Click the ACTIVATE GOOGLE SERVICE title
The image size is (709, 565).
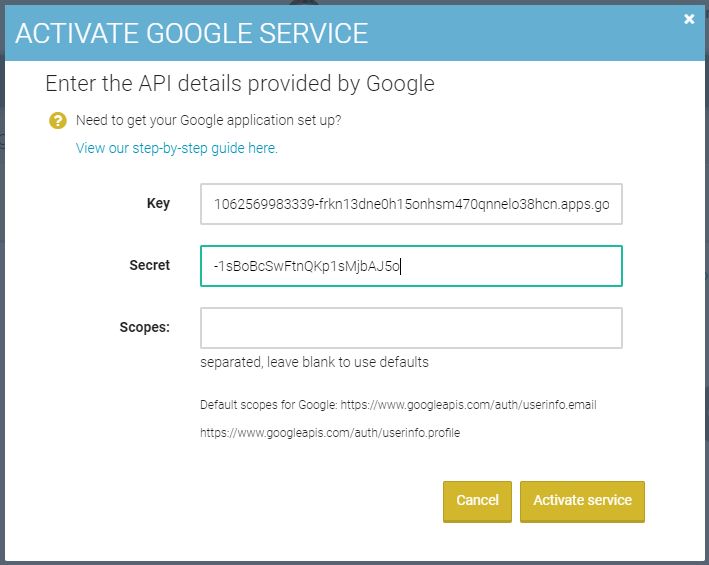[192, 33]
